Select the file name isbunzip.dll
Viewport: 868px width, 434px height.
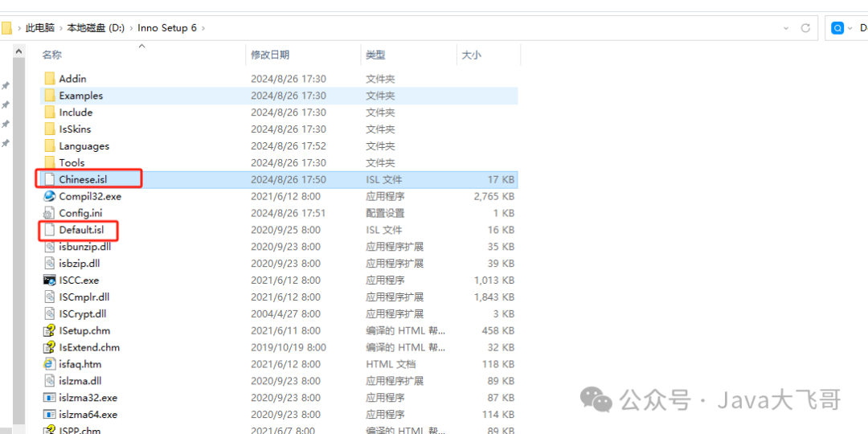click(x=86, y=247)
